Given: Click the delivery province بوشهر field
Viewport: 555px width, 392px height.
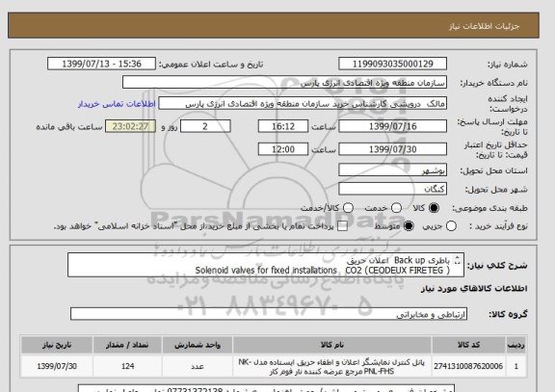Looking at the screenshot, I should (x=392, y=170).
